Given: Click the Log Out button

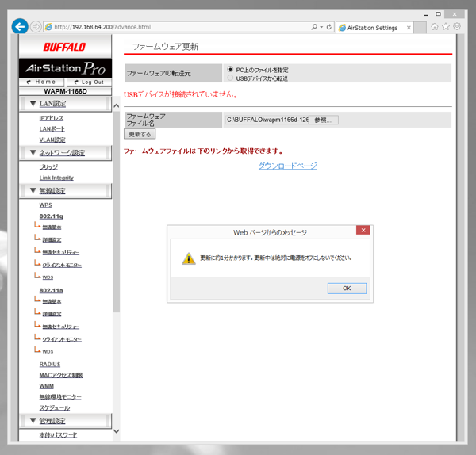Looking at the screenshot, I should click(x=89, y=82).
